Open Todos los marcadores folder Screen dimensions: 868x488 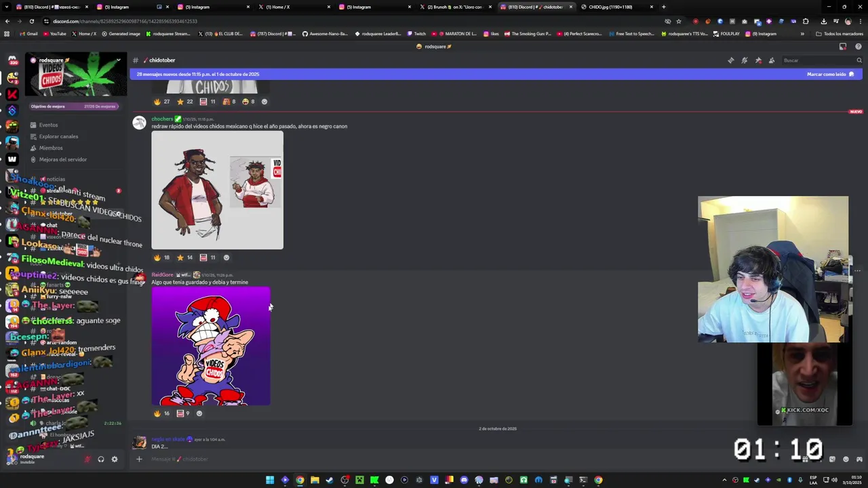tap(838, 34)
